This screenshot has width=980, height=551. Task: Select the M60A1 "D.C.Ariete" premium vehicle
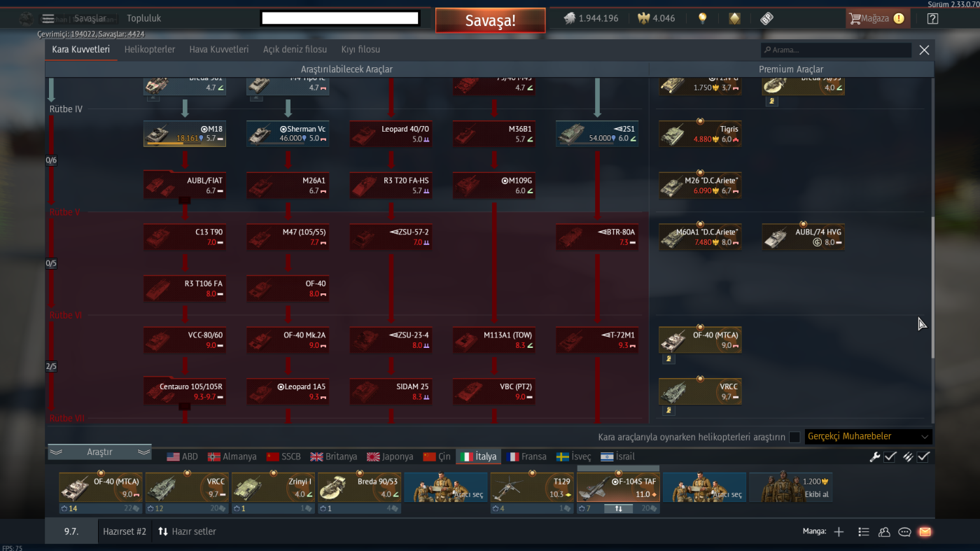700,237
